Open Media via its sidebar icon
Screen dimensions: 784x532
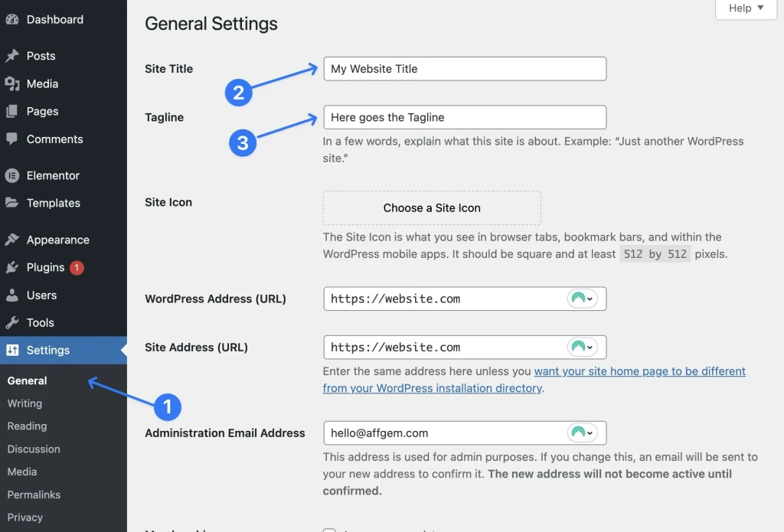[12, 83]
